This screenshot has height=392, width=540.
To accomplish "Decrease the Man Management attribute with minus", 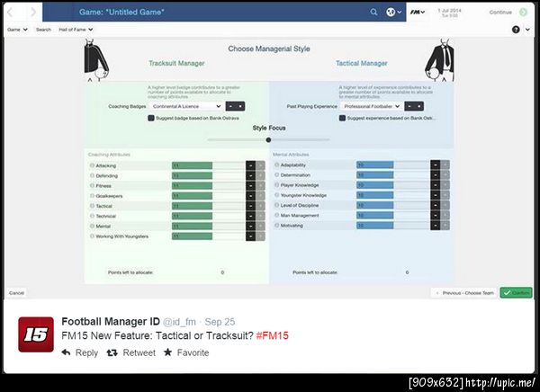I will [436, 215].
